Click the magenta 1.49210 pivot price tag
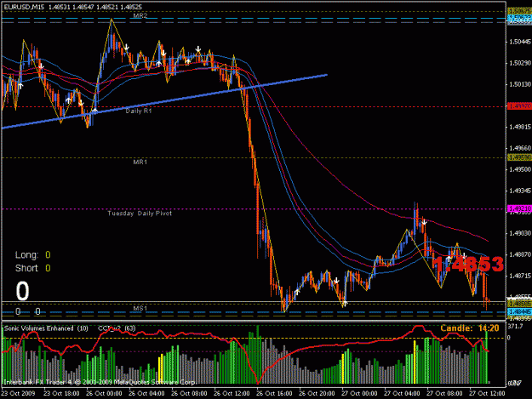Viewport: 532px width, 399px height. (519, 208)
